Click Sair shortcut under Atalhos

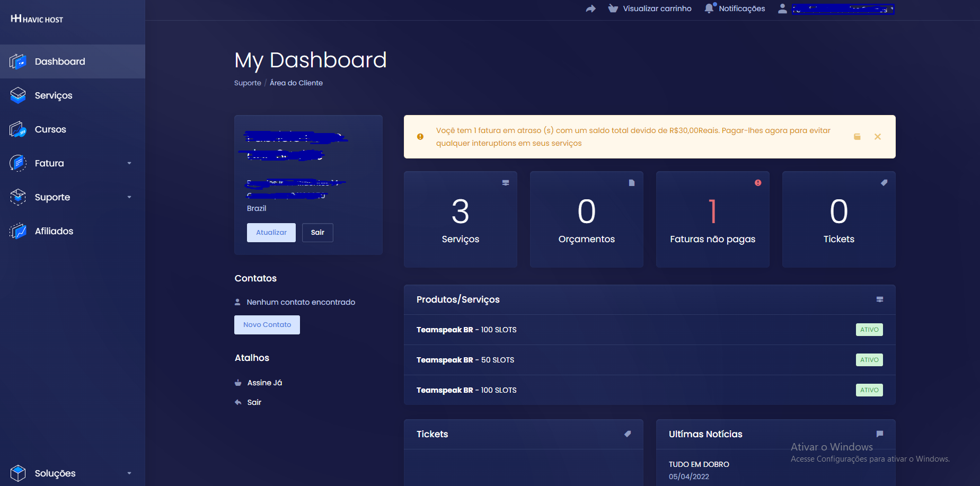tap(254, 402)
